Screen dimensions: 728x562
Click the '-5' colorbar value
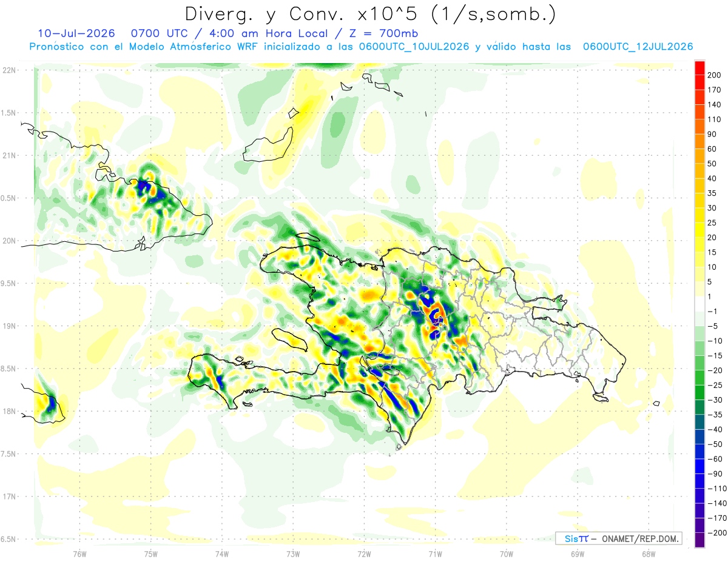point(713,326)
